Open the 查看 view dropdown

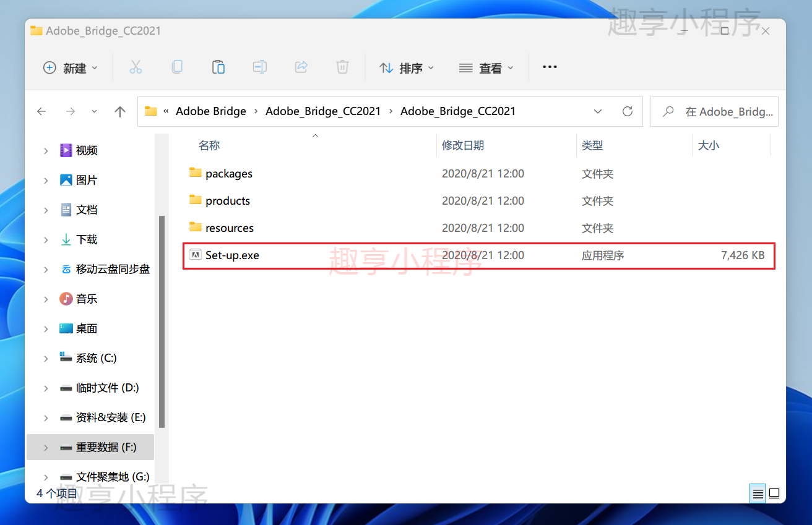click(486, 67)
